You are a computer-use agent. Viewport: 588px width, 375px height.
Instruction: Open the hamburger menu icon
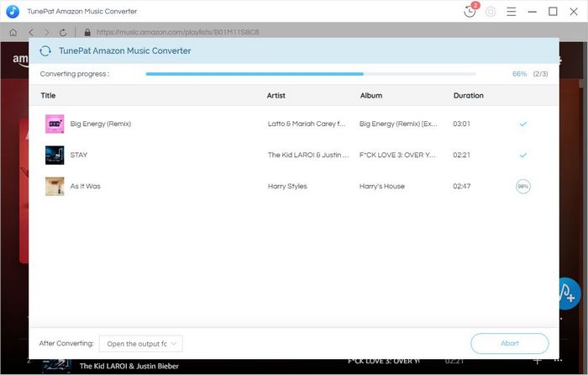tap(511, 12)
